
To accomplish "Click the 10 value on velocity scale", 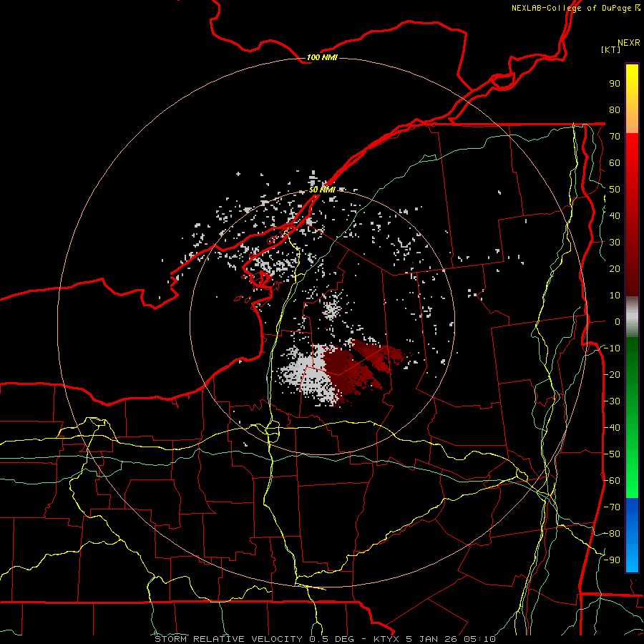I will [615, 296].
